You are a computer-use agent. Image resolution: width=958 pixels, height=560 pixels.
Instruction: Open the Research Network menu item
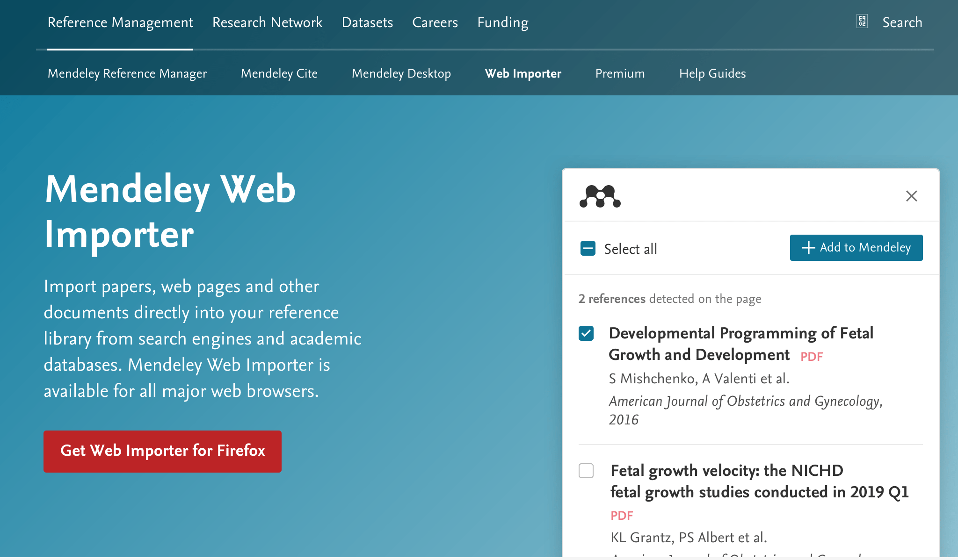(x=267, y=22)
